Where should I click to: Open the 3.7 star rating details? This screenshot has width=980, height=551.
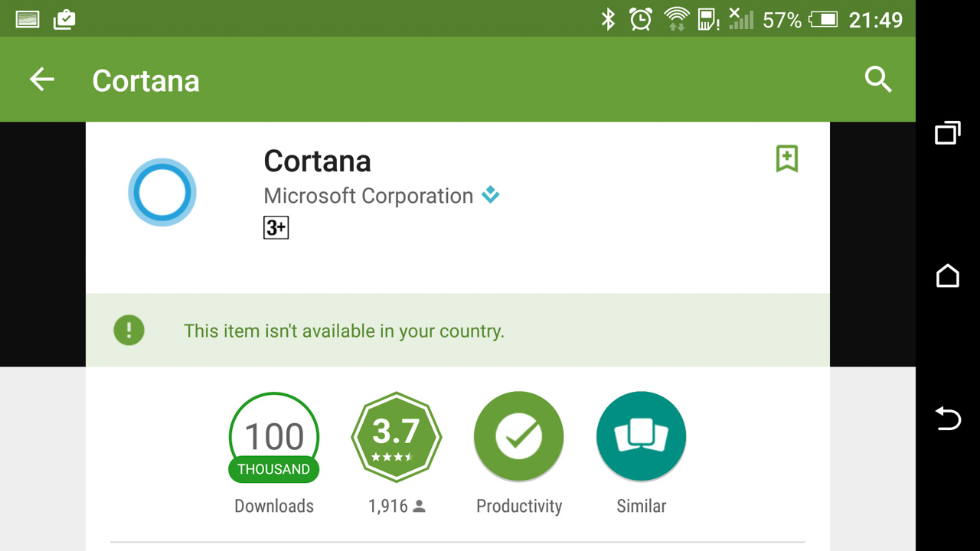tap(396, 436)
